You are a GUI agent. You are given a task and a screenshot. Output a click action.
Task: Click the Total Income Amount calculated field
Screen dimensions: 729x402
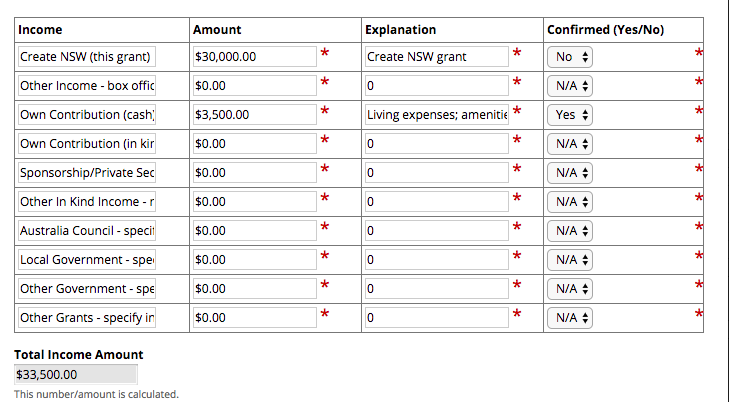click(x=75, y=375)
